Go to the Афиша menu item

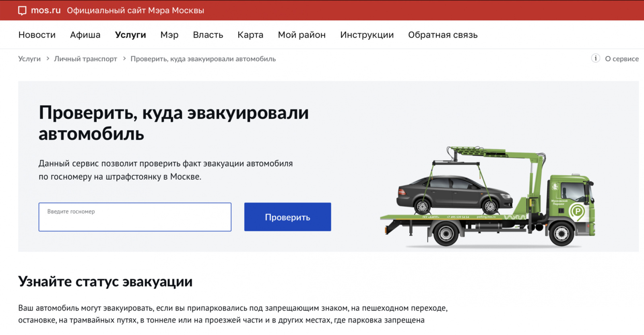(85, 35)
